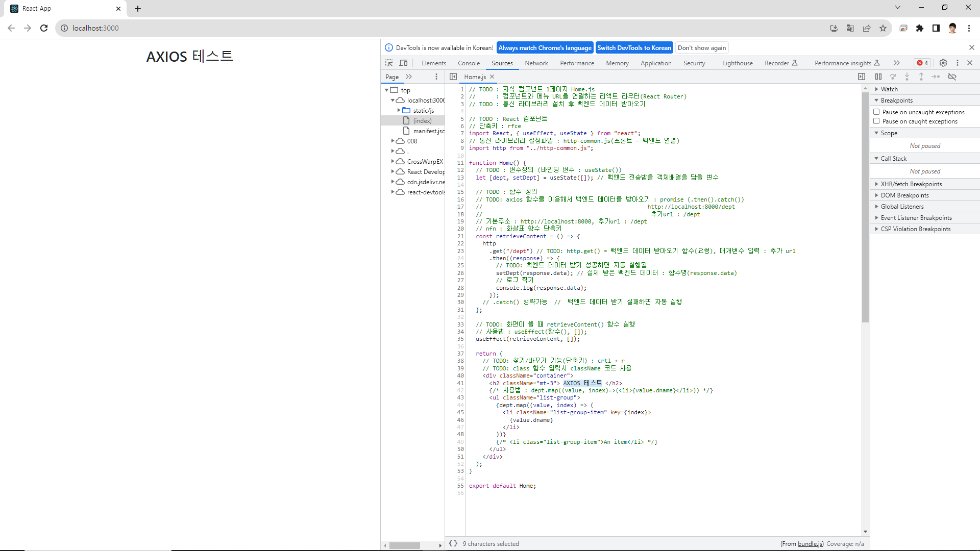The width and height of the screenshot is (980, 551).
Task: Open the bundle.js source link
Action: [x=810, y=543]
